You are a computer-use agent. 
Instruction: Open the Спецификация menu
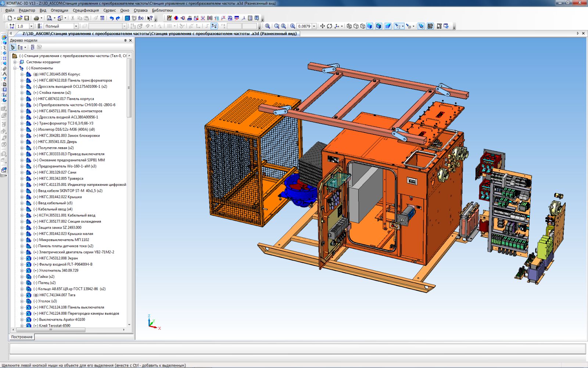[86, 10]
